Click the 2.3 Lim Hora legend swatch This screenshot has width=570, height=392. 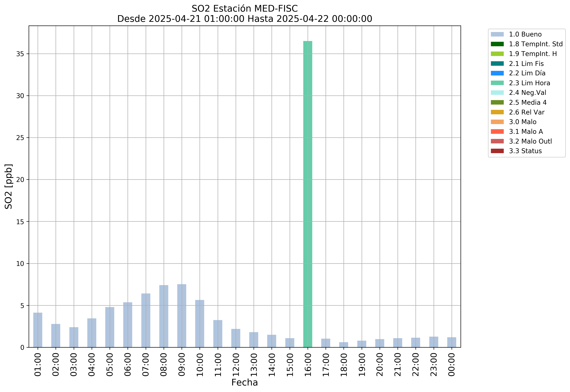(497, 83)
